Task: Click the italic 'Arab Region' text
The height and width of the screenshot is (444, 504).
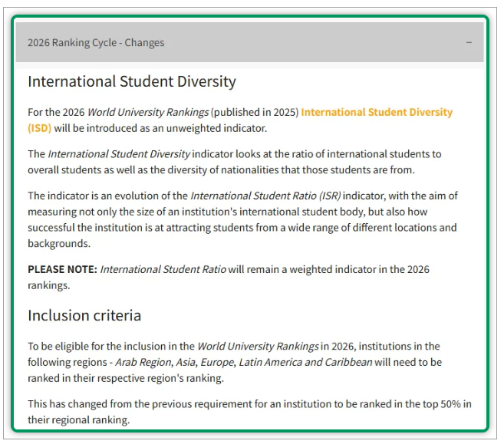Action: click(144, 362)
